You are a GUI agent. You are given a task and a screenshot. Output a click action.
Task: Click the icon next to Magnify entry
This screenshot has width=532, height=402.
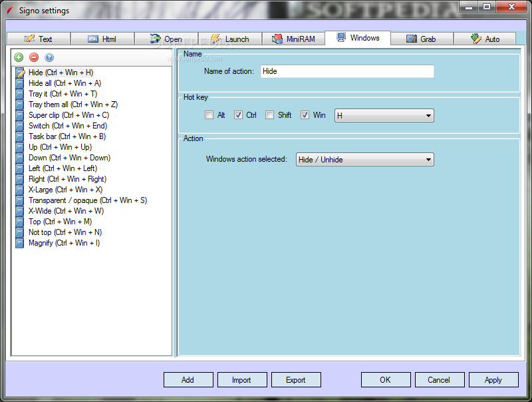[x=20, y=243]
